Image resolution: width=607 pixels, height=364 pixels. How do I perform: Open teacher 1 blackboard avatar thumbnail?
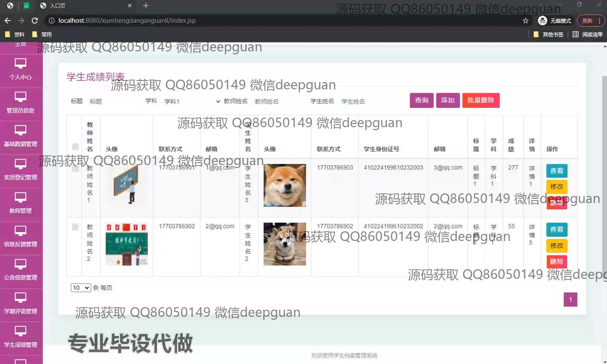coord(126,185)
